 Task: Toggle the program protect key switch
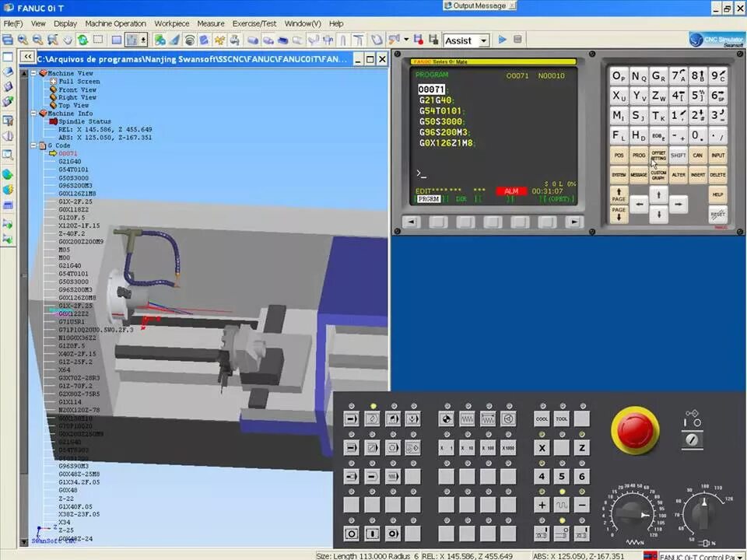click(693, 439)
